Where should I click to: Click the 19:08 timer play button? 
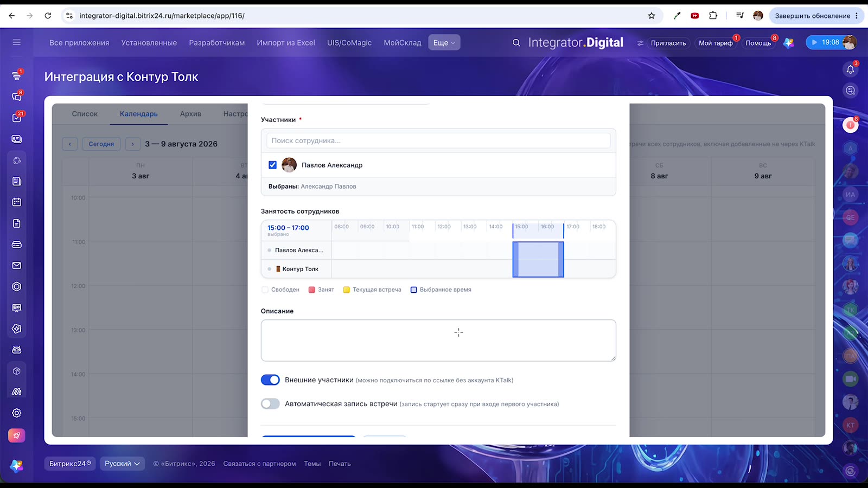(x=814, y=42)
